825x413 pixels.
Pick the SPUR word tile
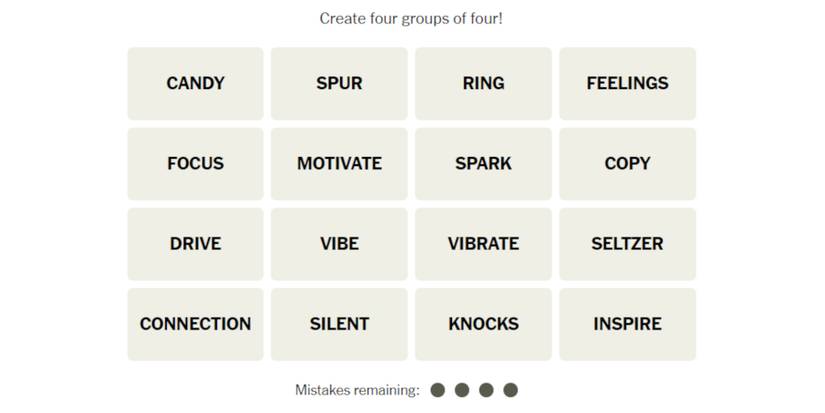(x=339, y=83)
